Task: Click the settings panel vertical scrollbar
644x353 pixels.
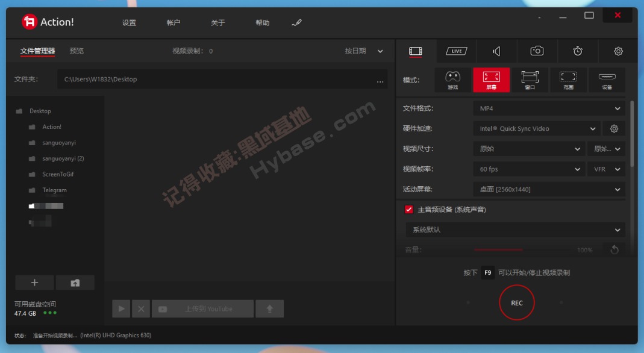Action: pyautogui.click(x=632, y=133)
